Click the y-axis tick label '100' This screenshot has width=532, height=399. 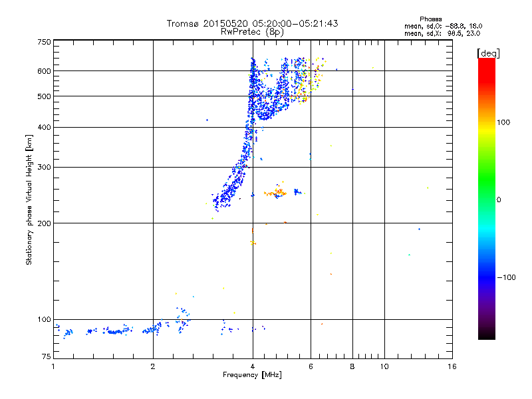[44, 320]
